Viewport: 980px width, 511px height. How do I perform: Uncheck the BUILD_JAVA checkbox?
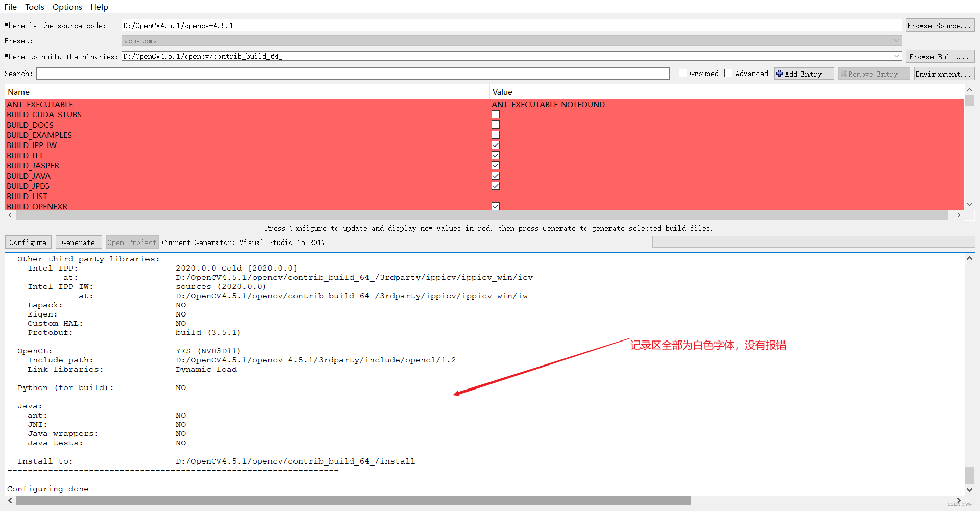496,176
